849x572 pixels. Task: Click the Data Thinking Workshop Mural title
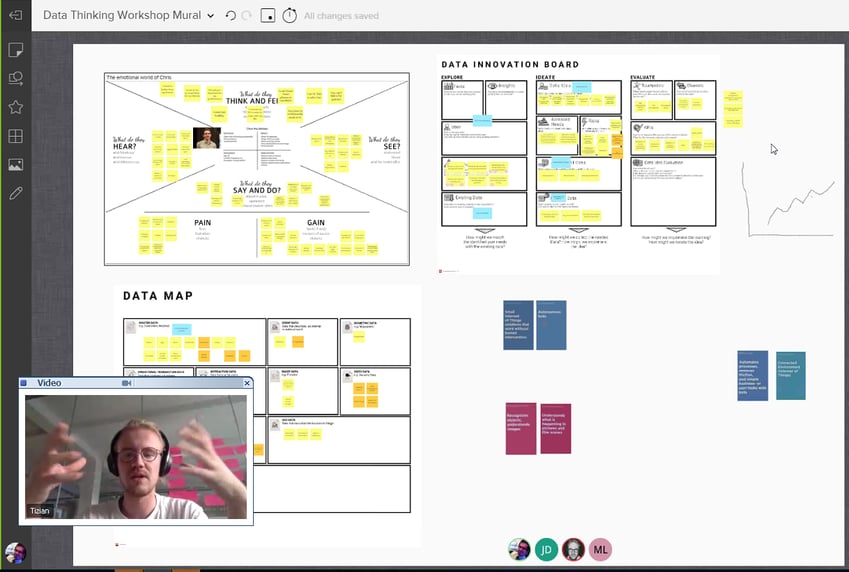pyautogui.click(x=122, y=15)
